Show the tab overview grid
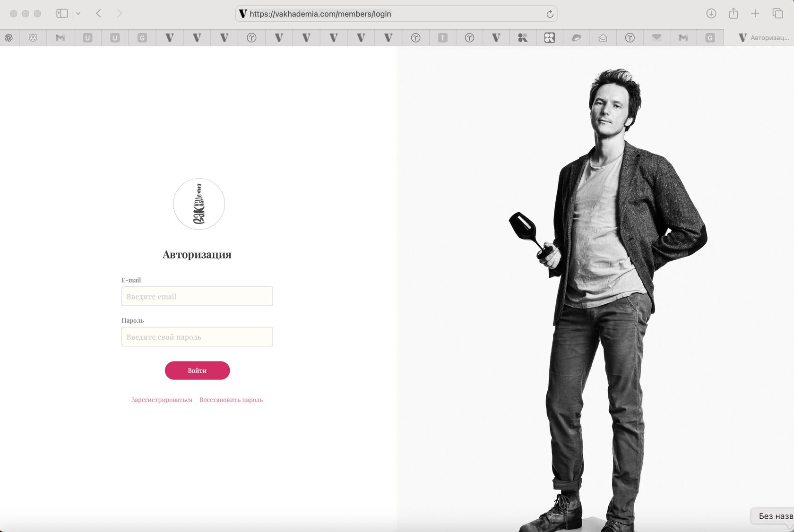The width and height of the screenshot is (794, 532). click(x=777, y=14)
